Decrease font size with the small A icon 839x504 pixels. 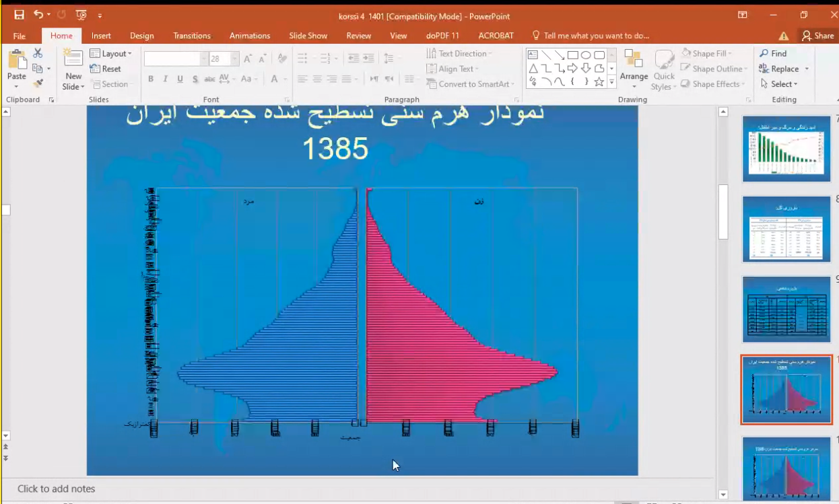[x=263, y=59]
